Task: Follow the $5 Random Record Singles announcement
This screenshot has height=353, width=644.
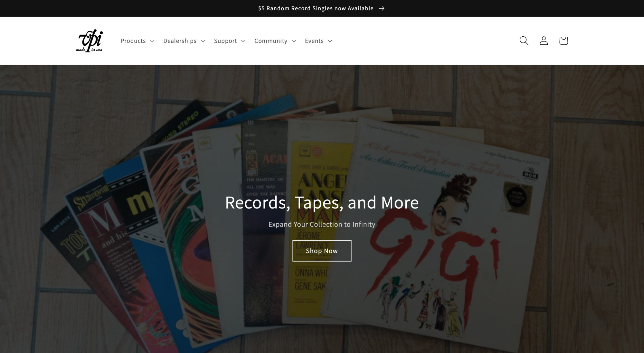Action: [x=321, y=8]
